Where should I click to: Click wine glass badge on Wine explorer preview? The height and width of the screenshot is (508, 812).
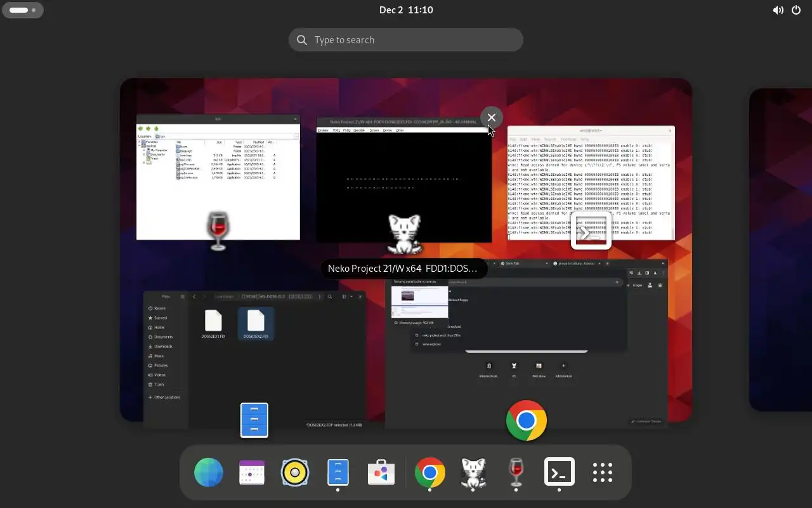click(x=218, y=231)
